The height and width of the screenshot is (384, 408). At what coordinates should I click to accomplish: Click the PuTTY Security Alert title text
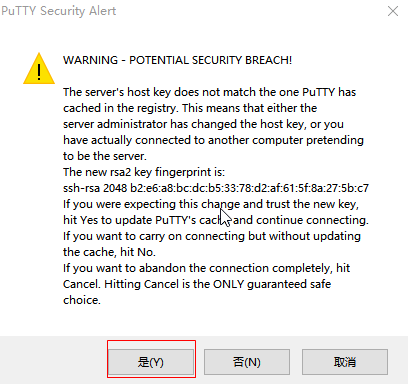59,11
